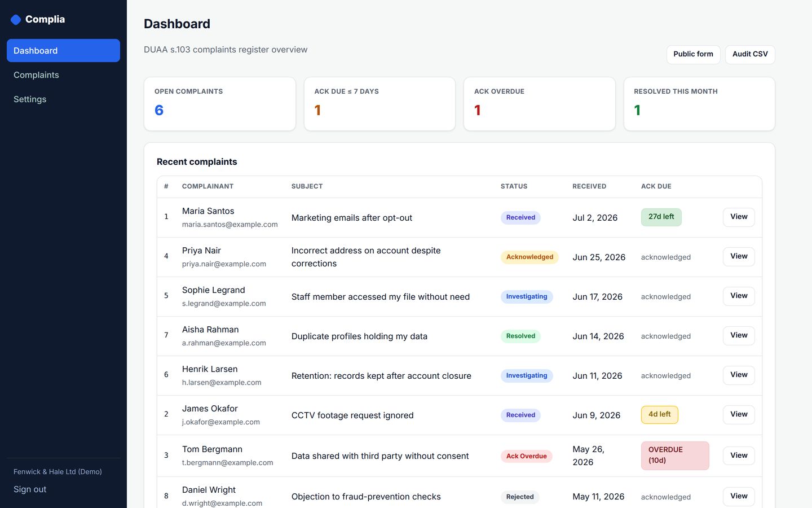Image resolution: width=812 pixels, height=508 pixels.
Task: Click the OVERDUE (10d) badge
Action: [x=675, y=456]
